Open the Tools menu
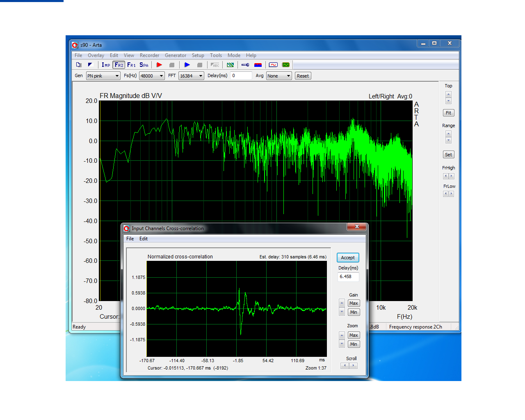Image resolution: width=525 pixels, height=420 pixels. [x=216, y=55]
